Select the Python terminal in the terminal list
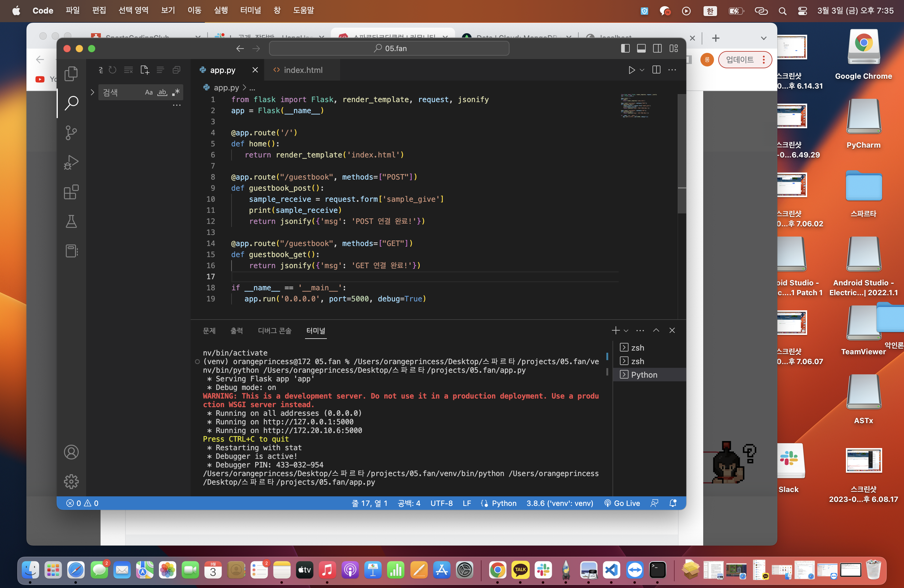The height and width of the screenshot is (588, 904). [649, 375]
